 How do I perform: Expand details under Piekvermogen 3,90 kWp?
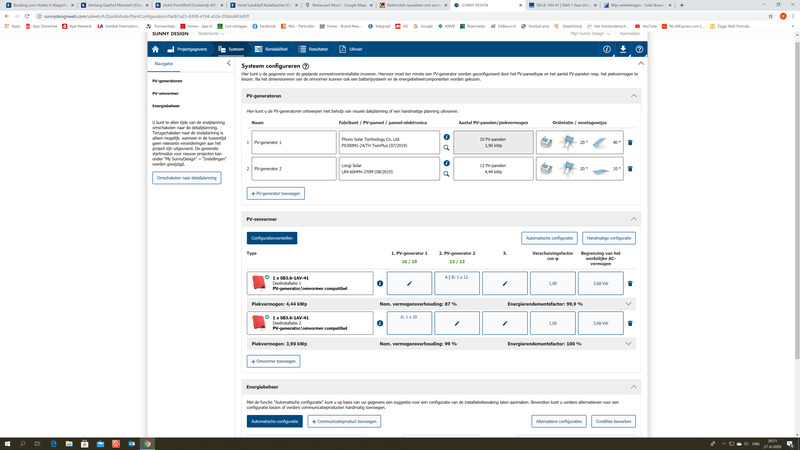[629, 344]
